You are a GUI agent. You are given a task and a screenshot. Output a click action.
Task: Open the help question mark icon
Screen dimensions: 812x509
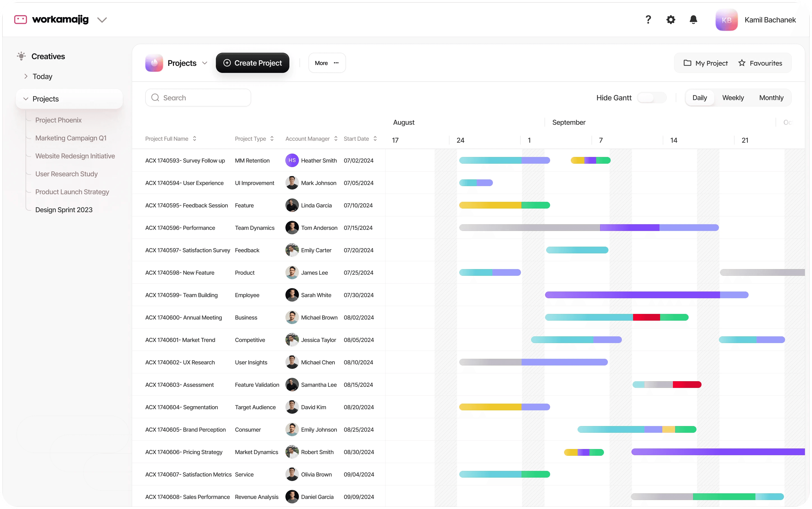coord(648,20)
